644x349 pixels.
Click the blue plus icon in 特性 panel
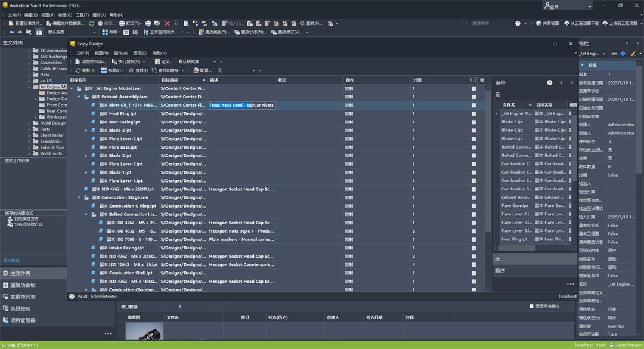pyautogui.click(x=623, y=54)
